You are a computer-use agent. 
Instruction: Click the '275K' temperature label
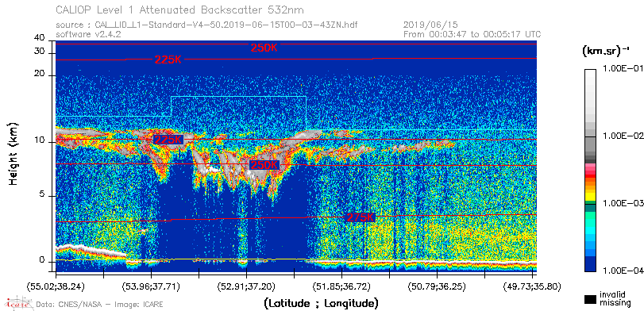pos(361,217)
